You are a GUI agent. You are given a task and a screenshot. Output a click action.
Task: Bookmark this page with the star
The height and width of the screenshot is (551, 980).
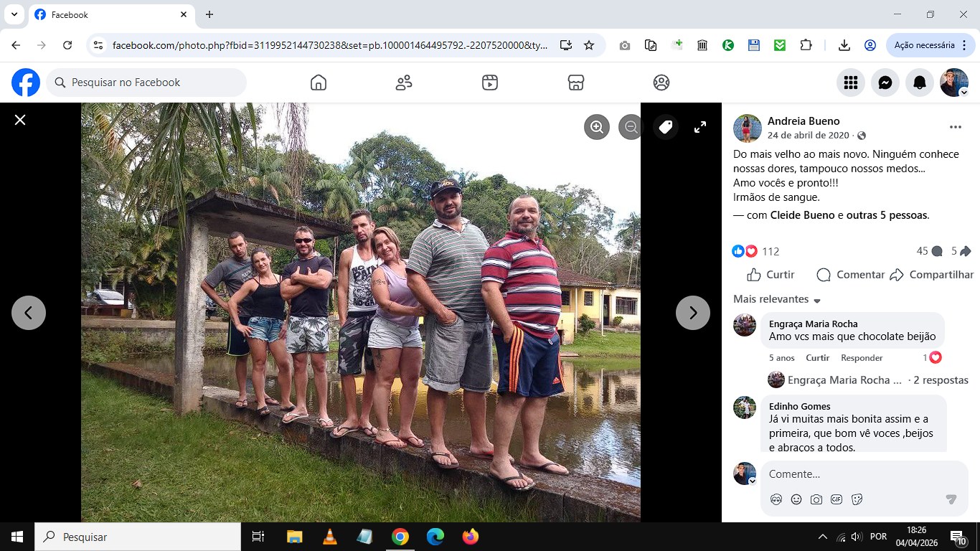coord(589,45)
